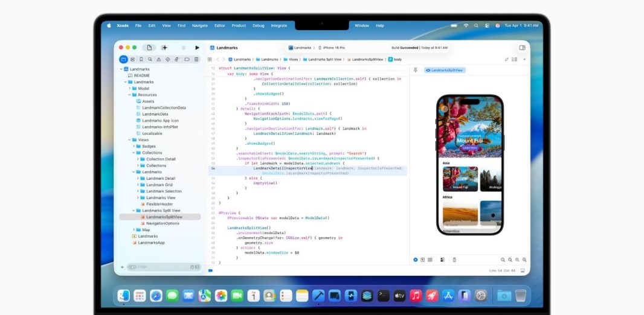Select iPhone 16 Pro run destination

(x=332, y=48)
